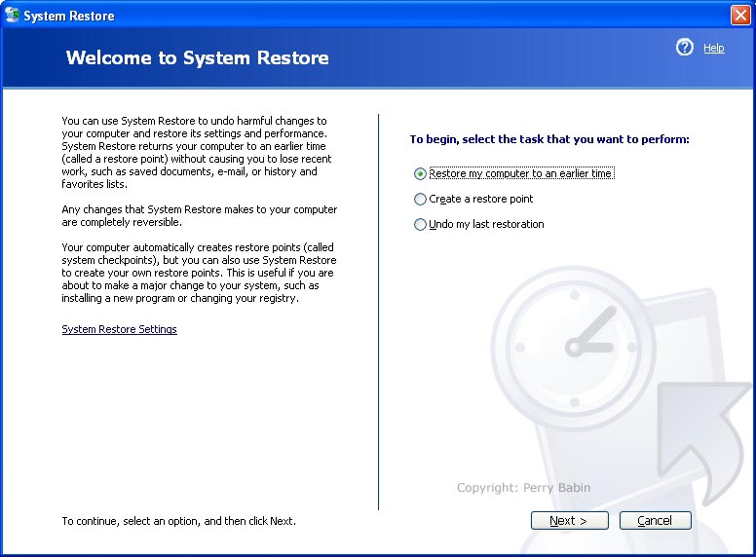
Task: Open the Help link
Action: 713,48
